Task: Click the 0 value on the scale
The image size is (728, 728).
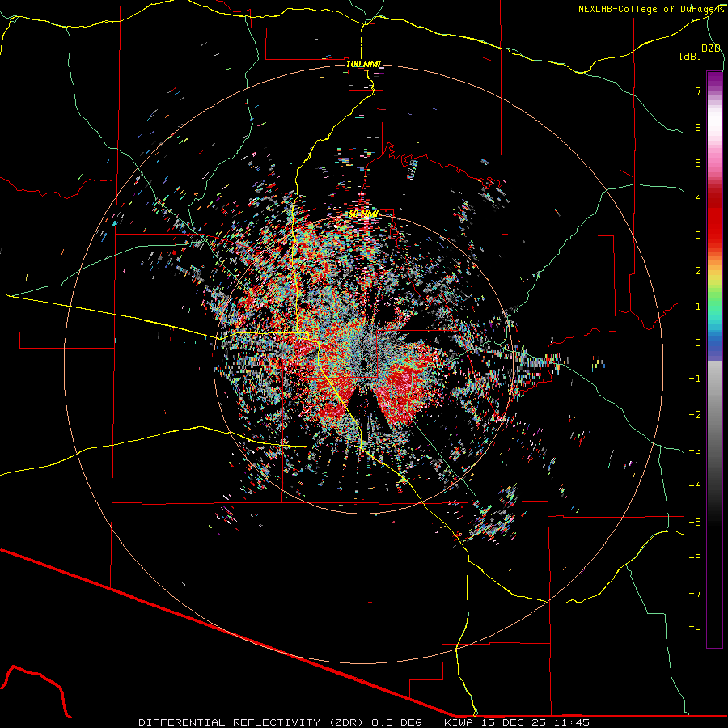Action: (698, 343)
